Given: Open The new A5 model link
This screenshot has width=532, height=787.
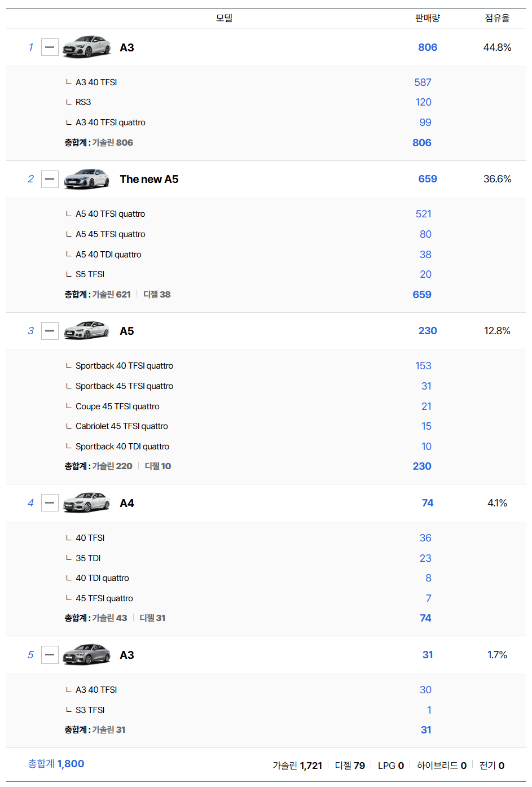Looking at the screenshot, I should [x=149, y=179].
